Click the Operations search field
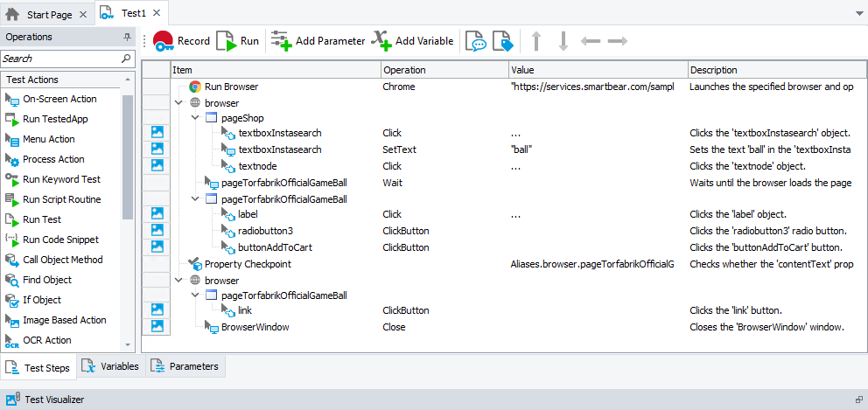 (x=59, y=59)
